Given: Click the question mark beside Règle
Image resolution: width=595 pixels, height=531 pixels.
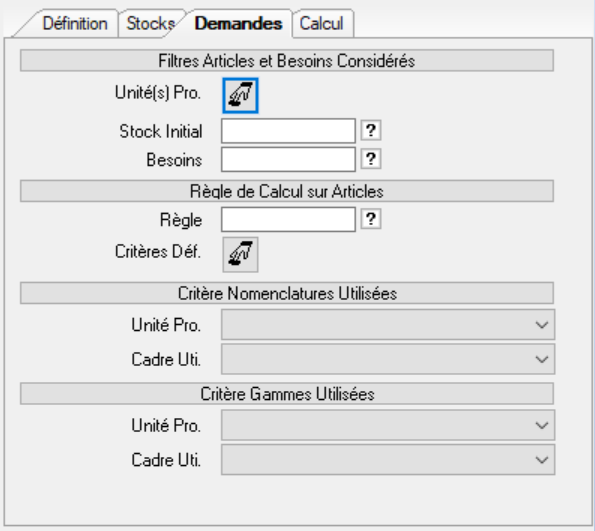Looking at the screenshot, I should pyautogui.click(x=371, y=219).
